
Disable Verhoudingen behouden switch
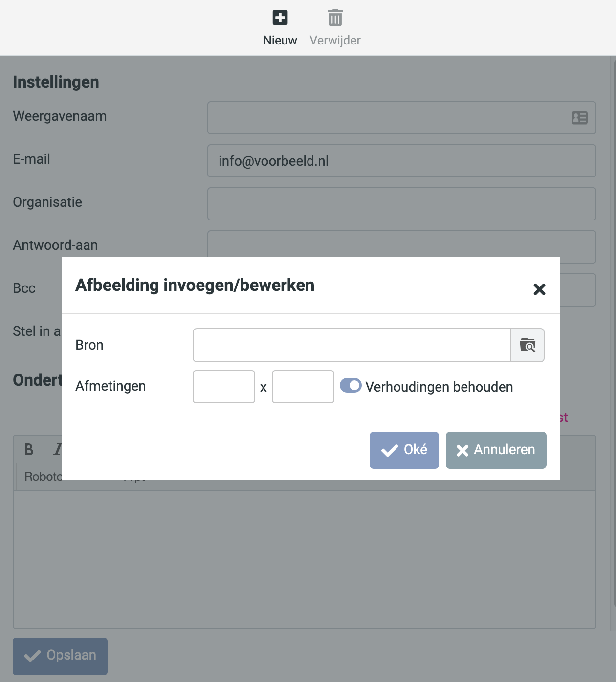[351, 386]
